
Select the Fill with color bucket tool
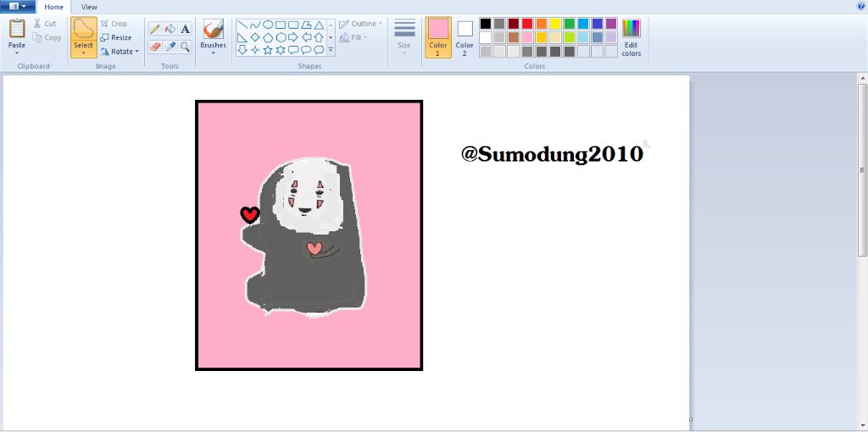click(x=170, y=29)
